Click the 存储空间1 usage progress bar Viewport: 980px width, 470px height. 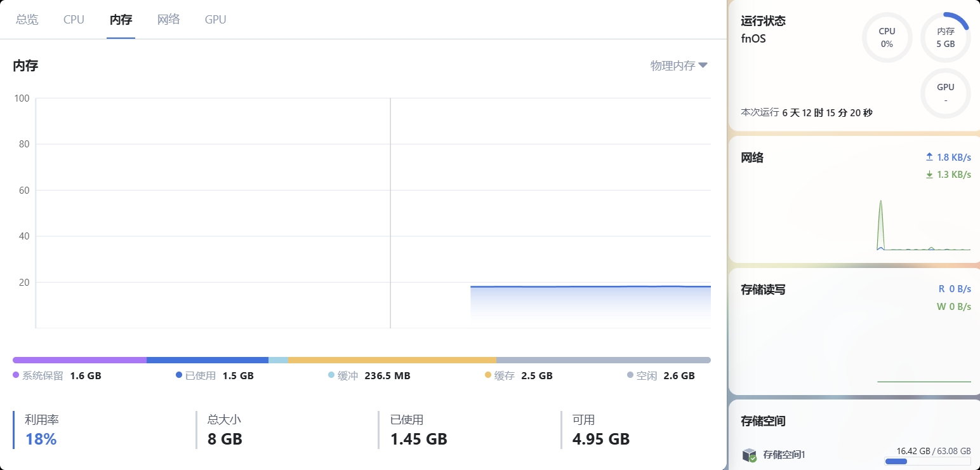pyautogui.click(x=927, y=461)
